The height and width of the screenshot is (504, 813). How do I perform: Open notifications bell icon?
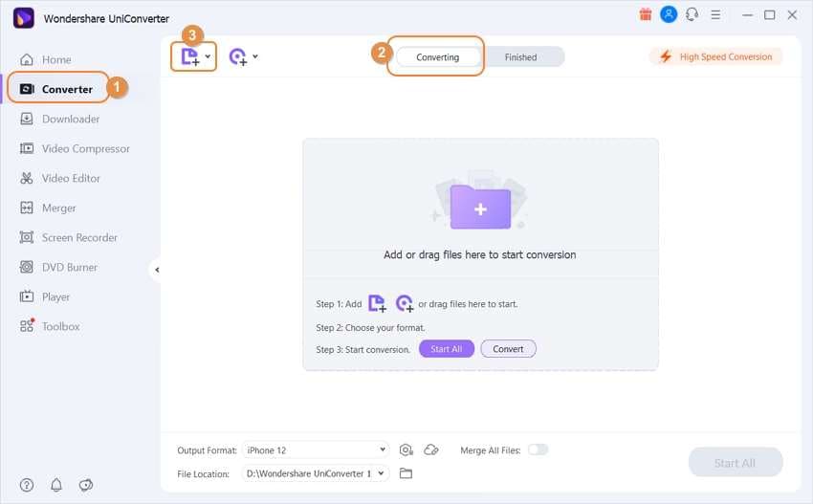56,485
